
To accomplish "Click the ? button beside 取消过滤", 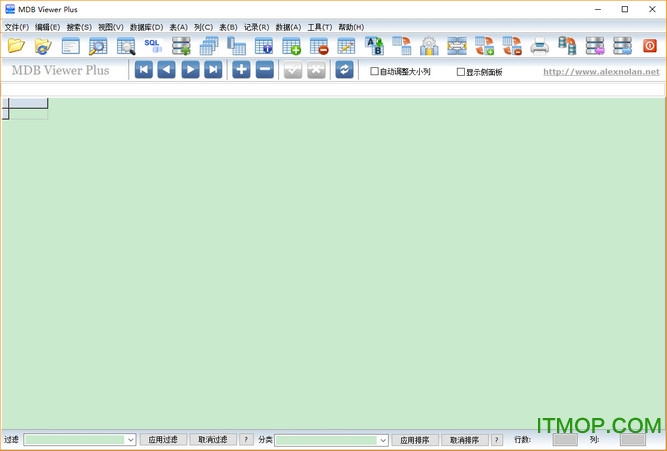I will [x=246, y=440].
